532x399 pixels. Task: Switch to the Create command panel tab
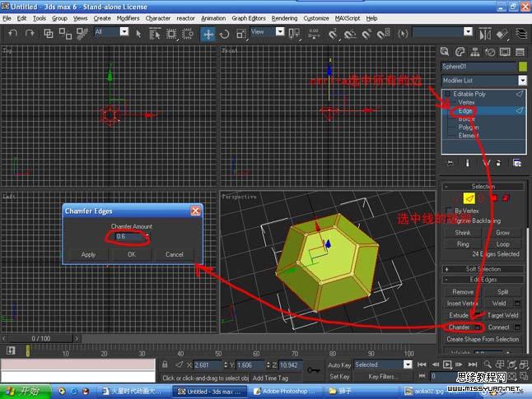[x=445, y=52]
